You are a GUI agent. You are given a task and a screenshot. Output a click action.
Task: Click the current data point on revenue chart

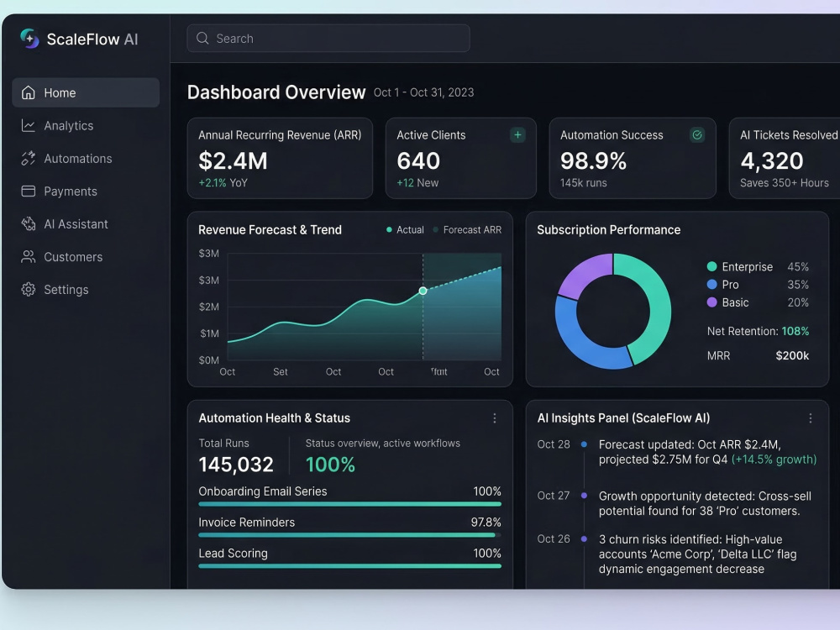click(423, 291)
